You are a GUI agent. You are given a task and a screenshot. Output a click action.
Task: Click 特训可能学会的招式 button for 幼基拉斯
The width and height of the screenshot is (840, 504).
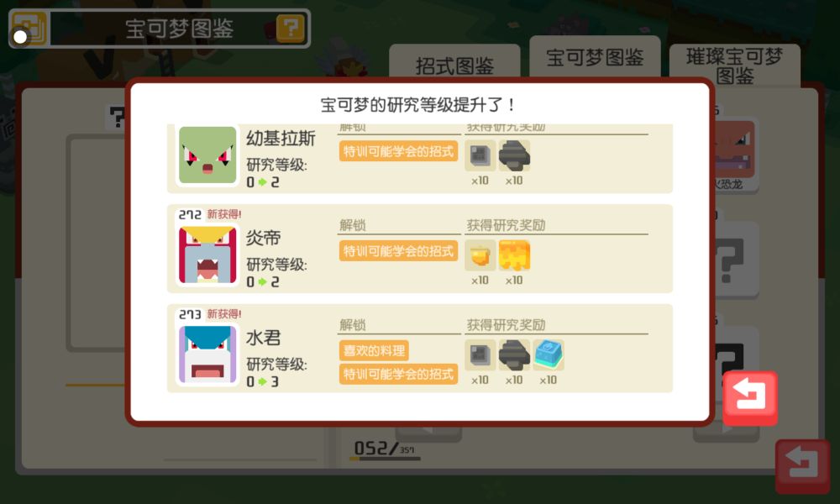[398, 151]
